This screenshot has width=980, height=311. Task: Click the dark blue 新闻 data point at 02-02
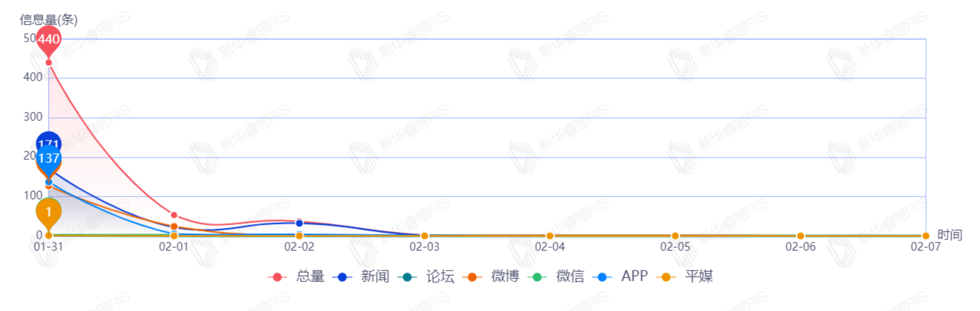click(299, 223)
